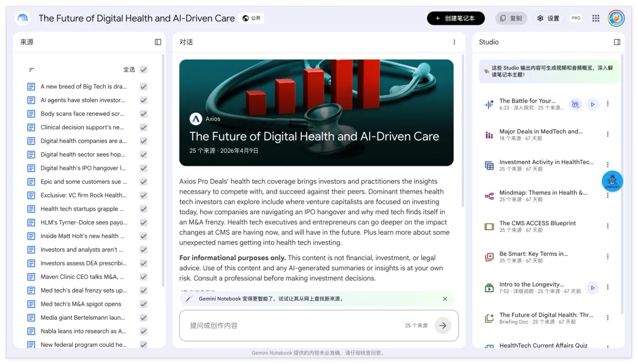
Task: Click the PRO badge
Action: point(576,18)
